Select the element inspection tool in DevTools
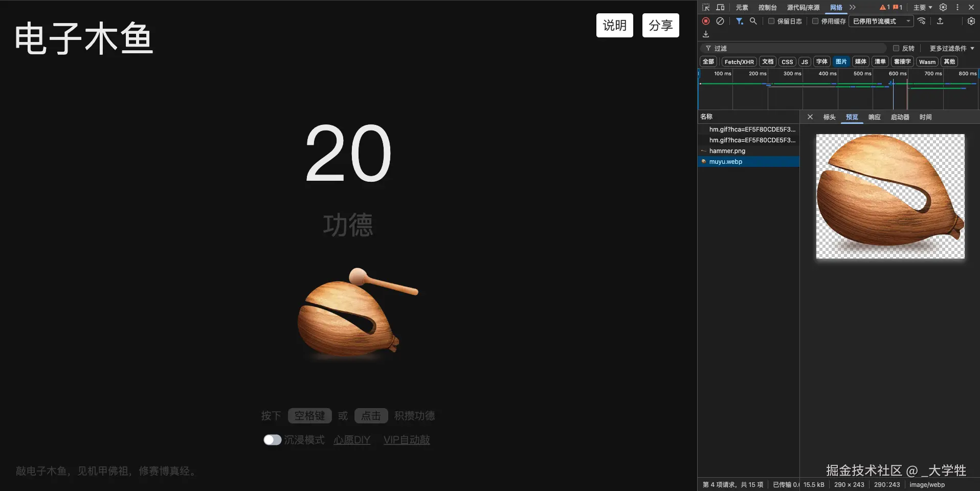 coord(705,7)
